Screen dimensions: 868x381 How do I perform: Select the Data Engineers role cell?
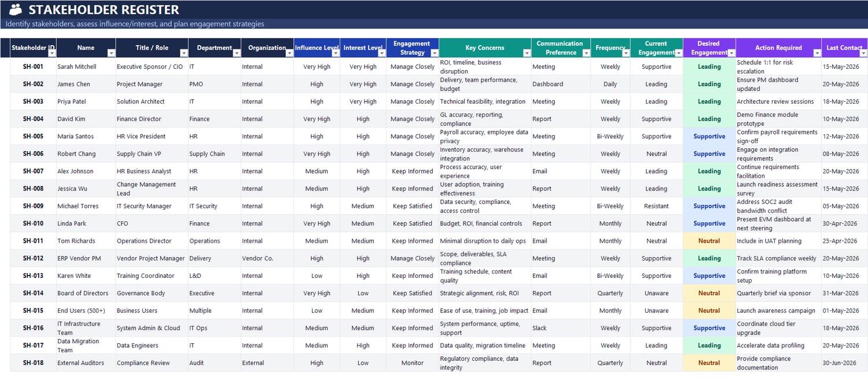pos(152,345)
